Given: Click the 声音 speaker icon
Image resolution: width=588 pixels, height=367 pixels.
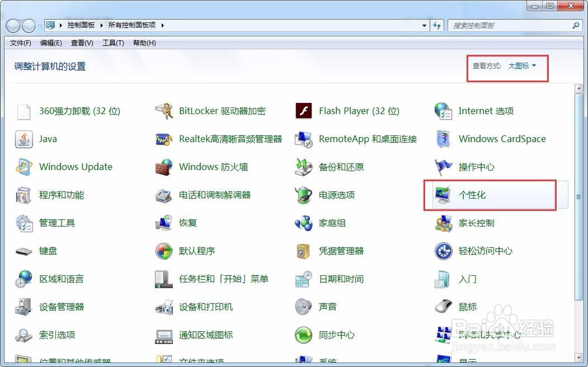Looking at the screenshot, I should [303, 307].
